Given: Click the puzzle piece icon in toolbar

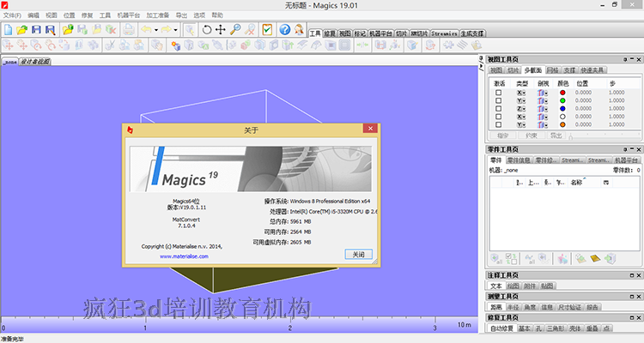Looking at the screenshot, I should click(448, 45).
